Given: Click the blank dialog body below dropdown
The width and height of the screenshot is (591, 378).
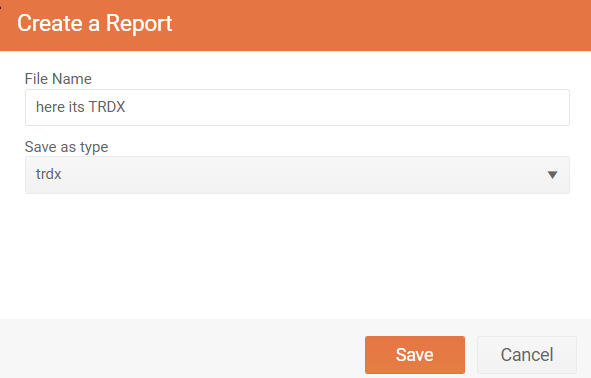Looking at the screenshot, I should (296, 256).
